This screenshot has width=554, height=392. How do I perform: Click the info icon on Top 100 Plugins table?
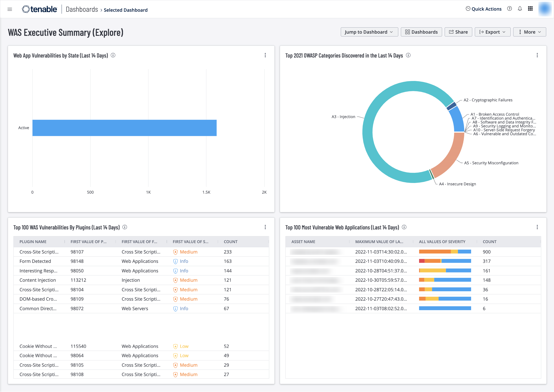point(125,227)
